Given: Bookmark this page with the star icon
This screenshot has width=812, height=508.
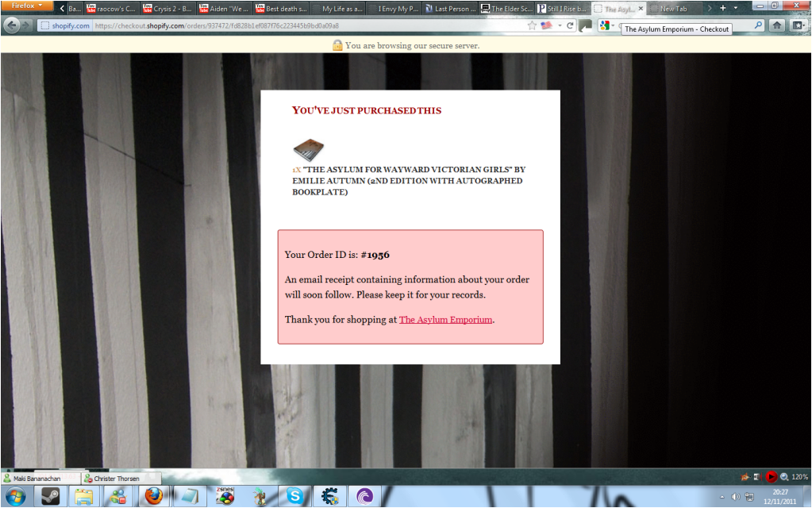Looking at the screenshot, I should click(532, 25).
